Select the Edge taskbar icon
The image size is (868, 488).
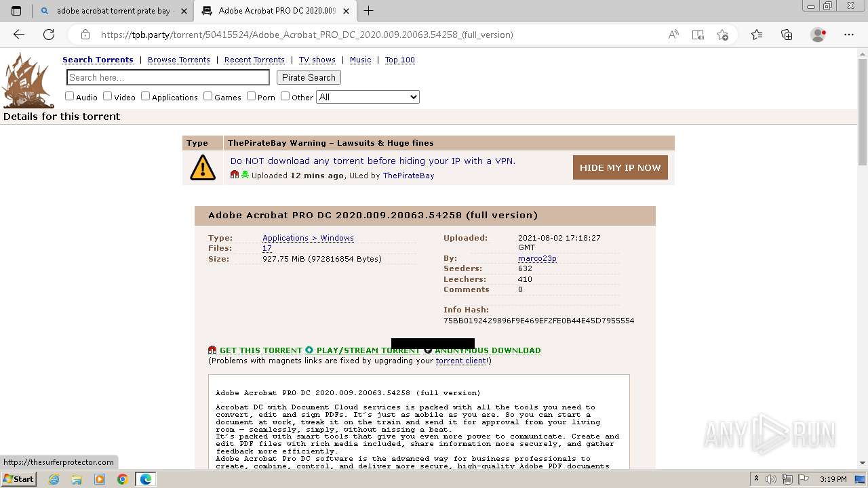pyautogui.click(x=146, y=479)
